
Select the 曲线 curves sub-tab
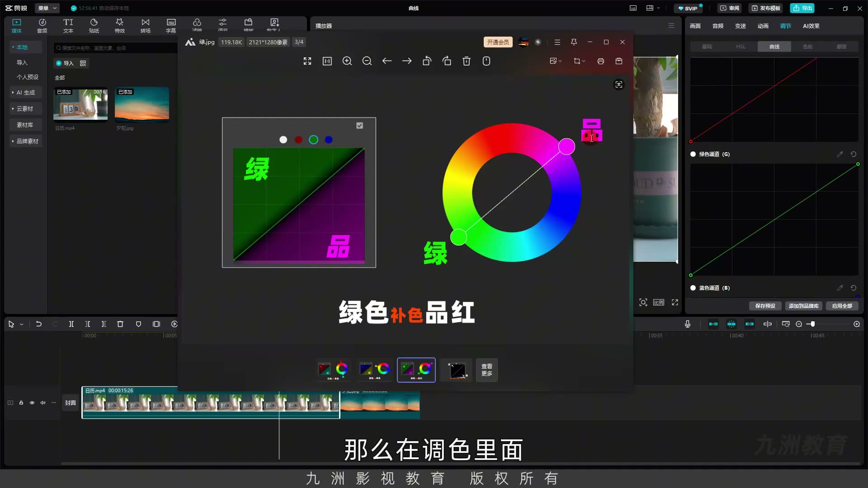tap(774, 47)
